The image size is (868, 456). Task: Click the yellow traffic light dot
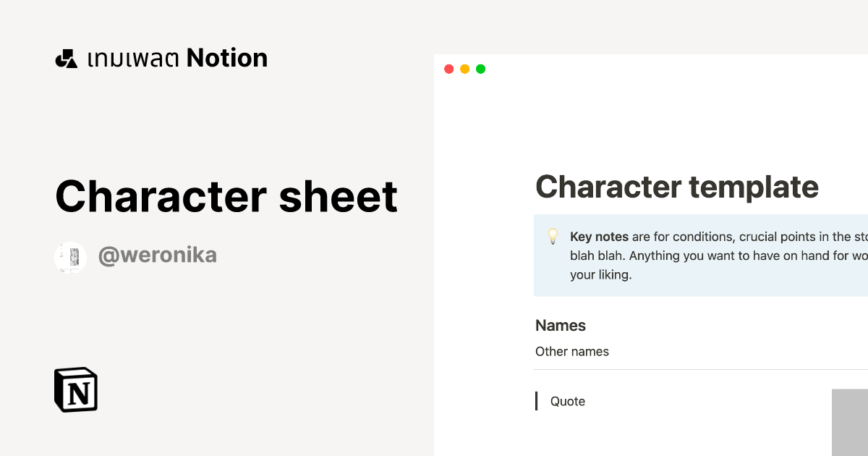click(464, 69)
